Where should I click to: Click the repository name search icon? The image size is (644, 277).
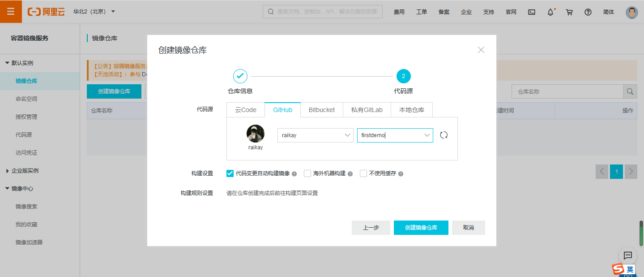click(630, 91)
